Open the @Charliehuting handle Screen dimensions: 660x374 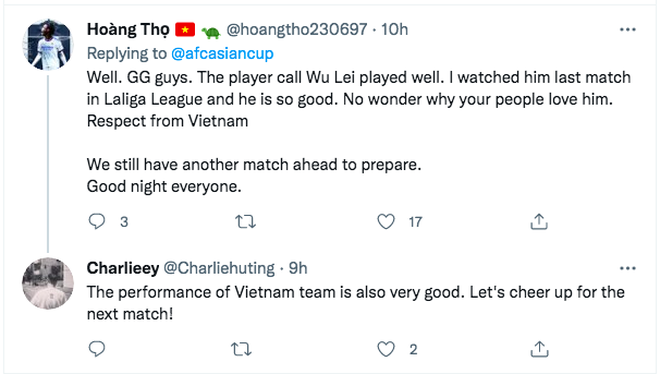[219, 268]
